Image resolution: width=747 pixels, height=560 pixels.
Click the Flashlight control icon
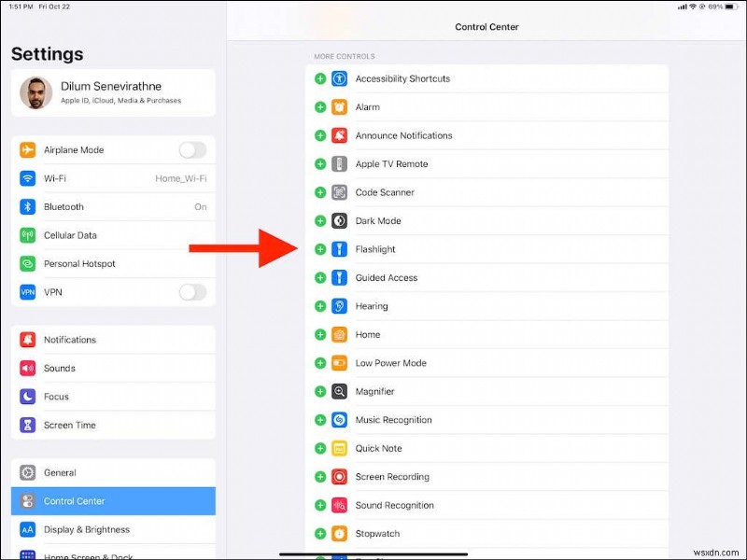tap(339, 249)
